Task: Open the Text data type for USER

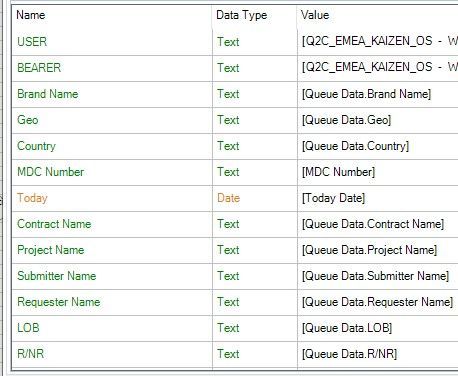Action: (x=255, y=42)
